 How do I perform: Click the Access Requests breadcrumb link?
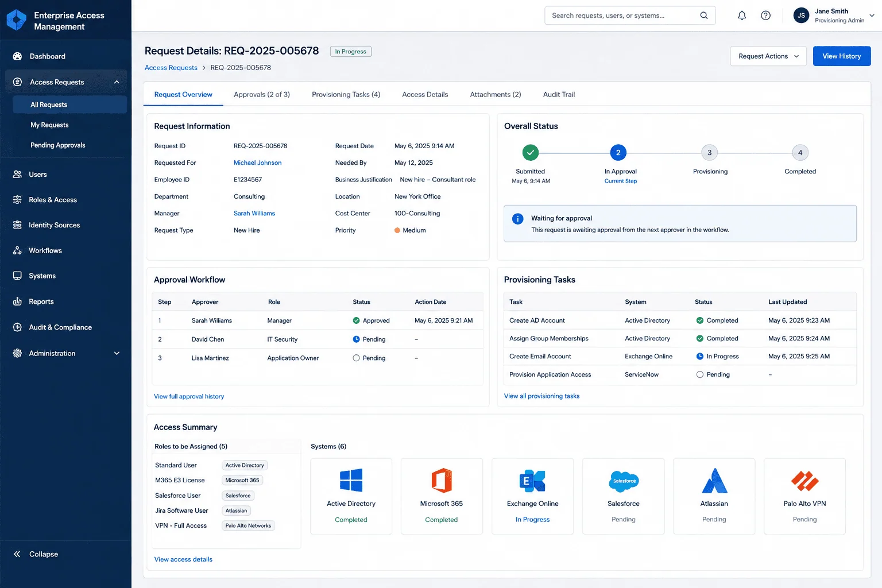tap(171, 68)
